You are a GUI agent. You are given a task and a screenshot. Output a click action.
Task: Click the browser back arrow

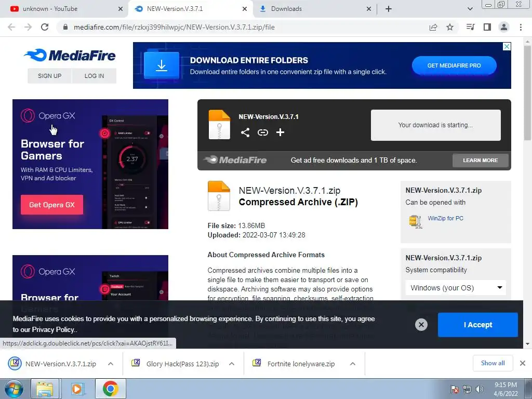11,27
